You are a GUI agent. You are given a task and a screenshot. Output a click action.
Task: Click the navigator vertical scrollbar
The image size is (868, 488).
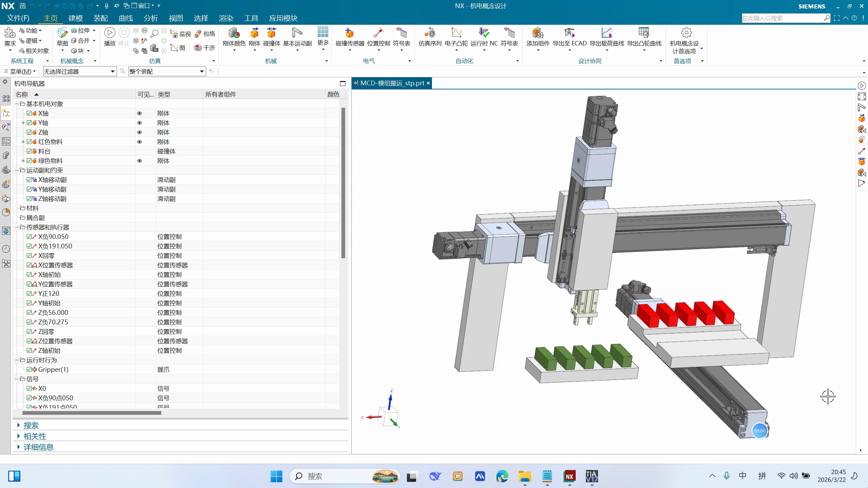coord(343,183)
